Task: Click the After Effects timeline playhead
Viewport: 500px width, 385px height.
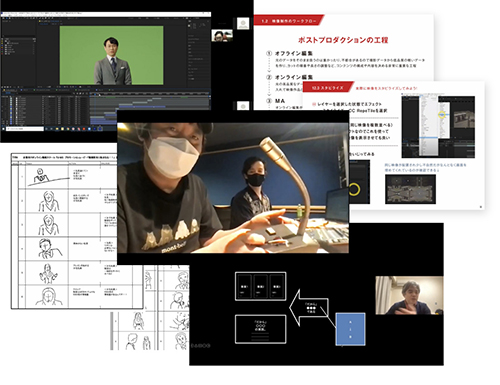Action: click(95, 95)
